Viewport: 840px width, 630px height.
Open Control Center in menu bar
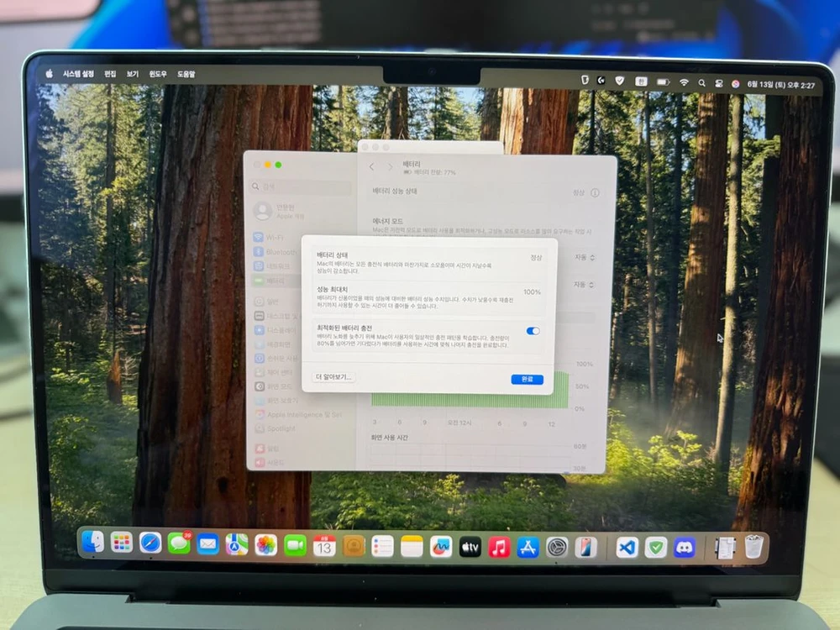coord(718,83)
